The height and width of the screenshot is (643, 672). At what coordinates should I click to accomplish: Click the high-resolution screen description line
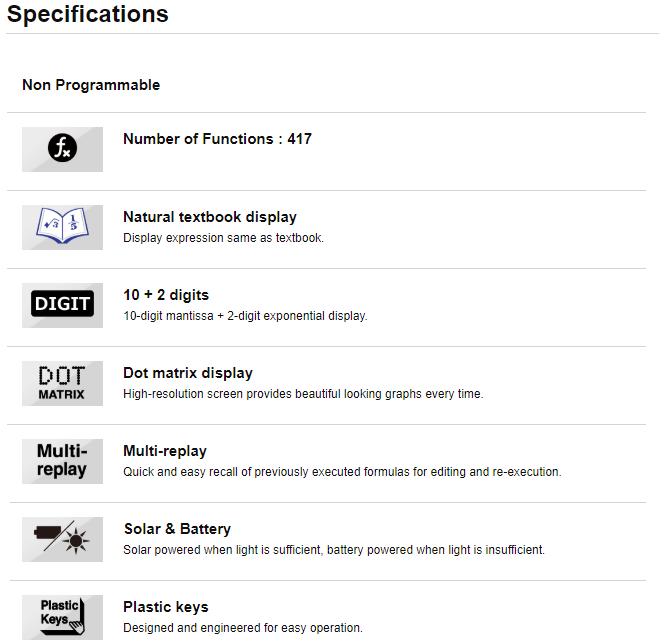303,394
